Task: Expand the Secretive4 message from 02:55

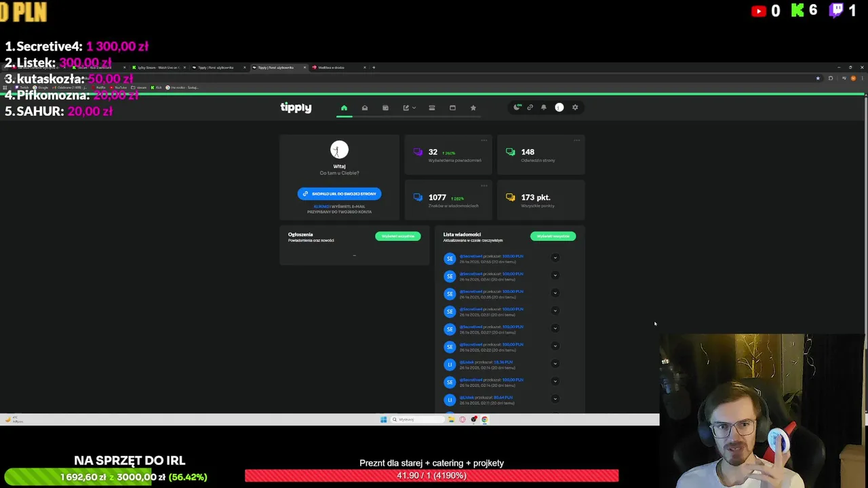Action: click(555, 258)
